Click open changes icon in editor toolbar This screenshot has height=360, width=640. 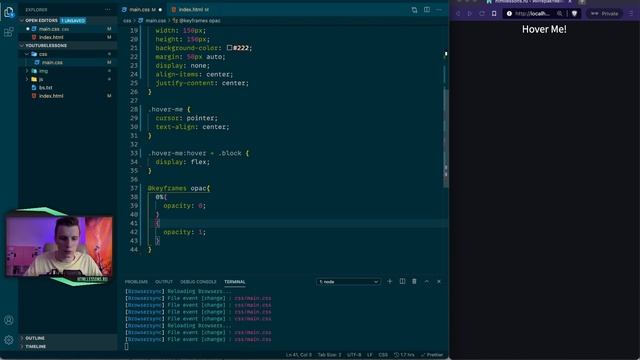[414, 10]
